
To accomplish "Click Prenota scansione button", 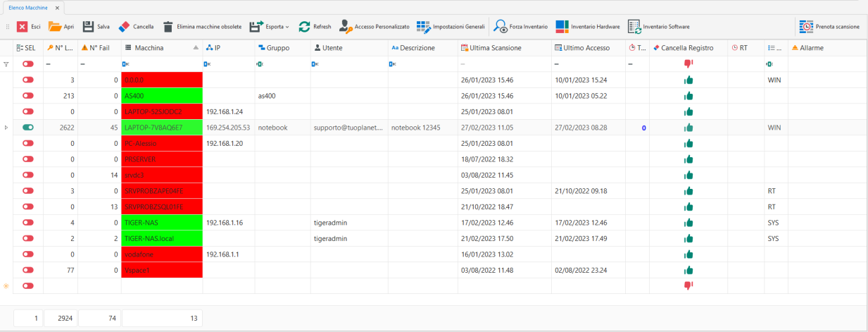I will [830, 26].
